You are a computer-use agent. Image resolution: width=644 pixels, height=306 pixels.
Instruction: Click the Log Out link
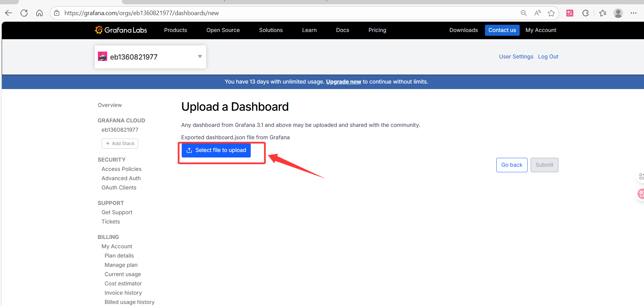point(548,57)
